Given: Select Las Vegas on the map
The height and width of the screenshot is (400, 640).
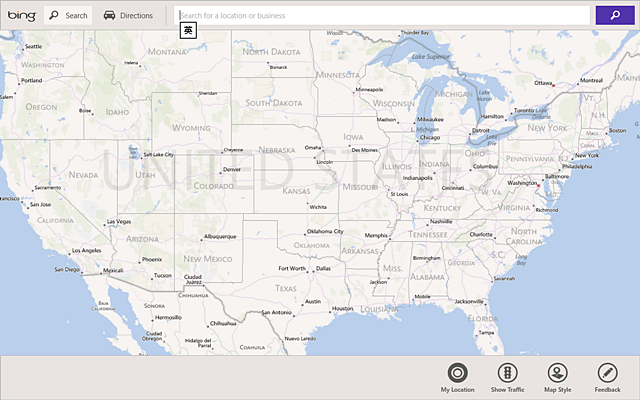Looking at the screenshot, I should pos(119,222).
